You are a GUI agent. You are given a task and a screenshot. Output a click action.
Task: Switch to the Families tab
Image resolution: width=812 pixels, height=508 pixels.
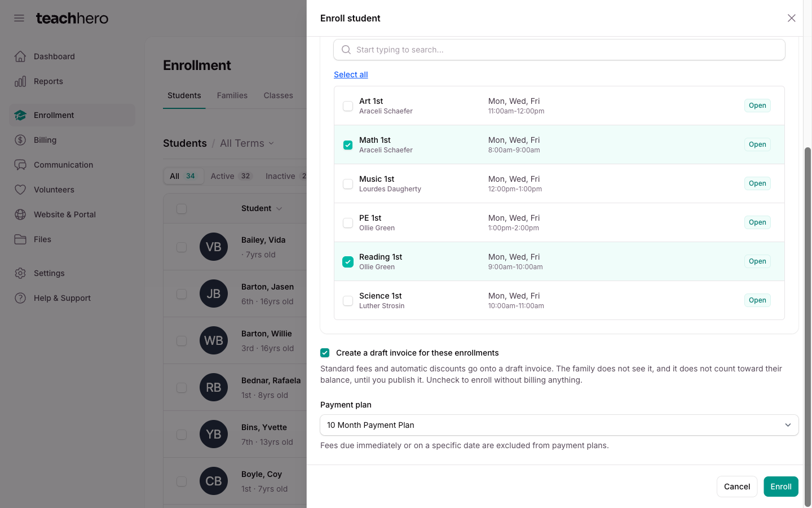tap(232, 95)
